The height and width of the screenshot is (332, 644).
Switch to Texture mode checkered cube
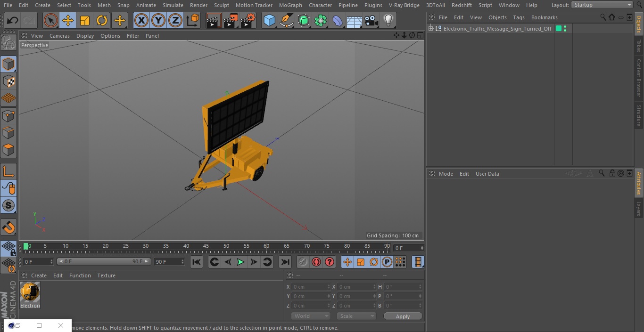tap(8, 81)
